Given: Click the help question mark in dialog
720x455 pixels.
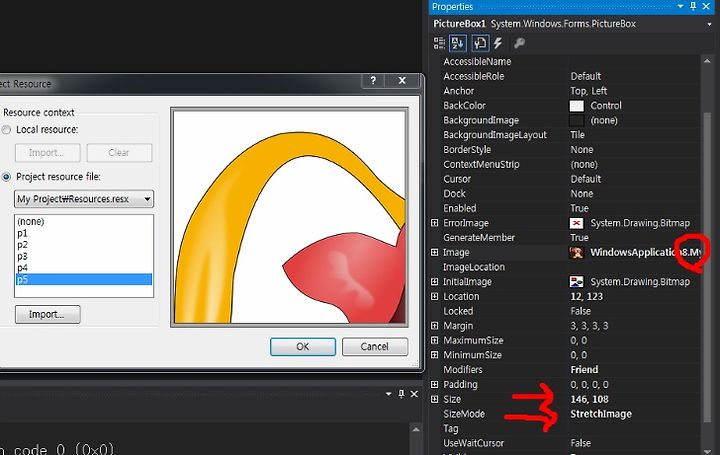Looking at the screenshot, I should (x=373, y=80).
